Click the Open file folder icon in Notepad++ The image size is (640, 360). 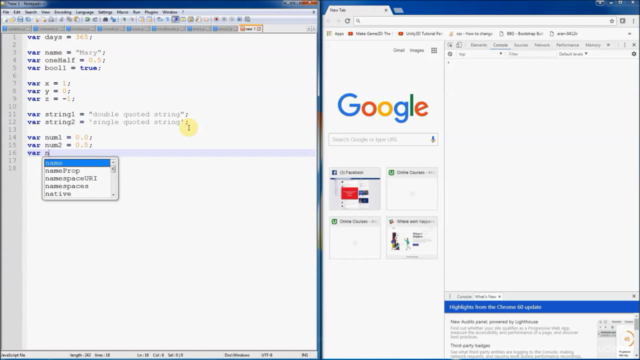coord(13,19)
